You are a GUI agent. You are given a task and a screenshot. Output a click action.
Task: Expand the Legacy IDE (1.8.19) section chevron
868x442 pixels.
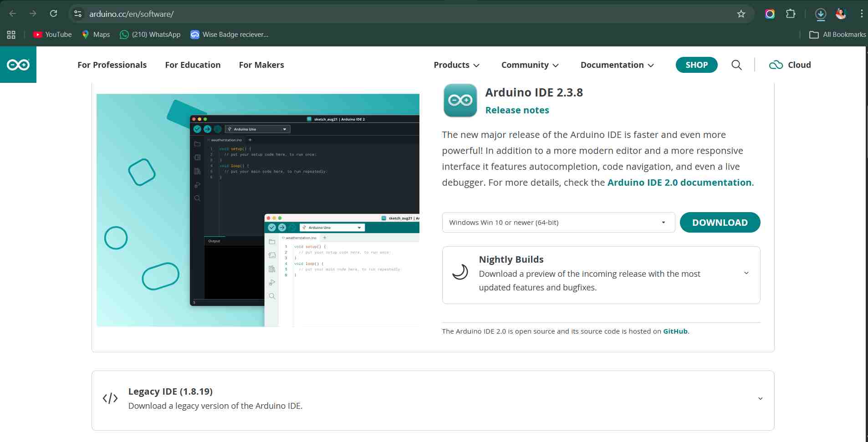(760, 399)
